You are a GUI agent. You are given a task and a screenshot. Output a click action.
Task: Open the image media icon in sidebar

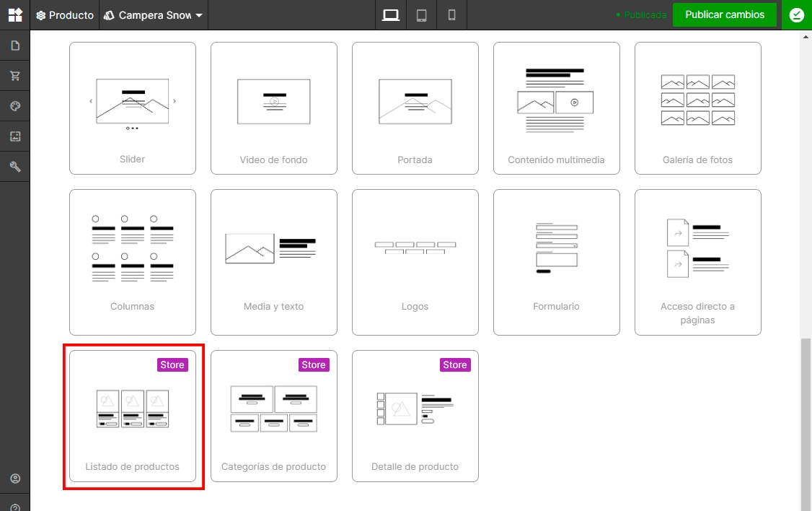15,136
